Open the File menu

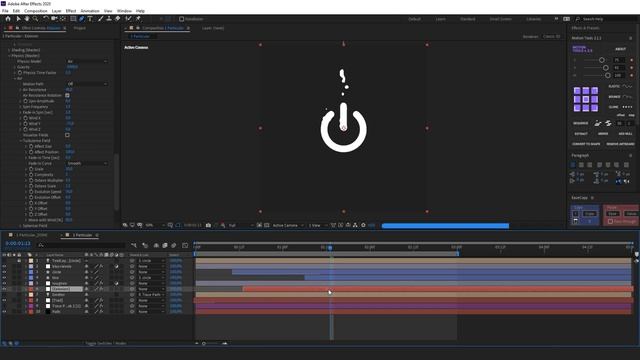5,11
